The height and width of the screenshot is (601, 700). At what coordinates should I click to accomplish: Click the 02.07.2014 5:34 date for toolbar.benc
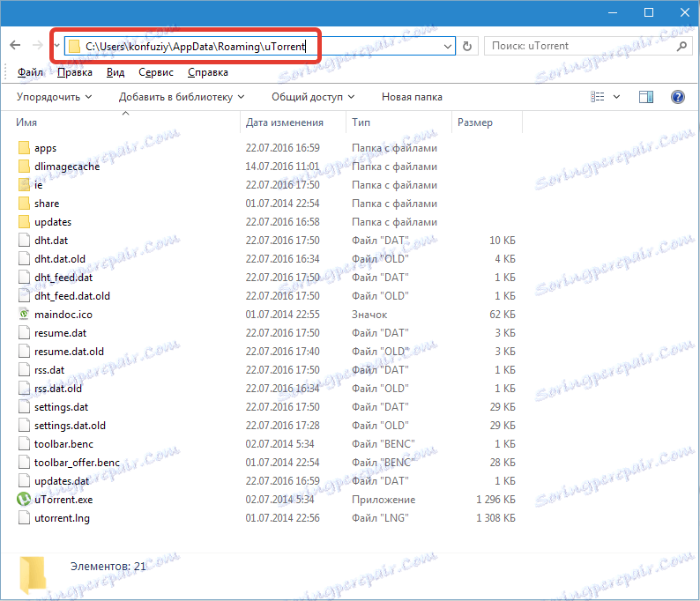point(279,444)
